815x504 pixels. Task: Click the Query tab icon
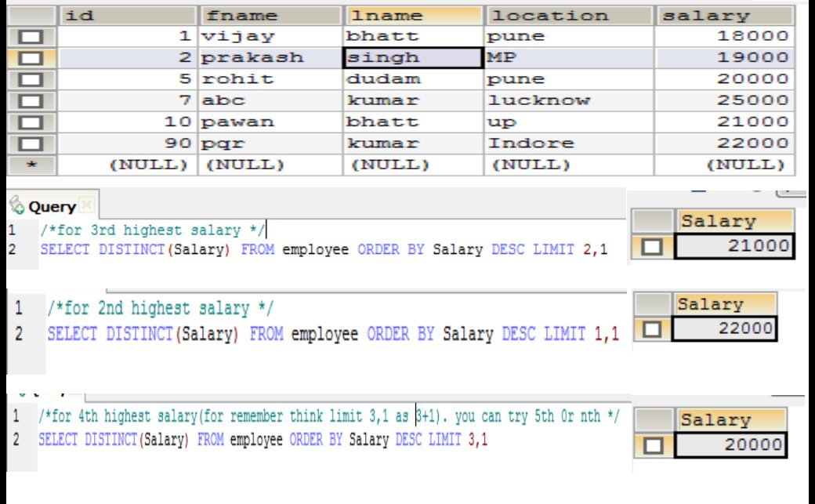tap(16, 205)
